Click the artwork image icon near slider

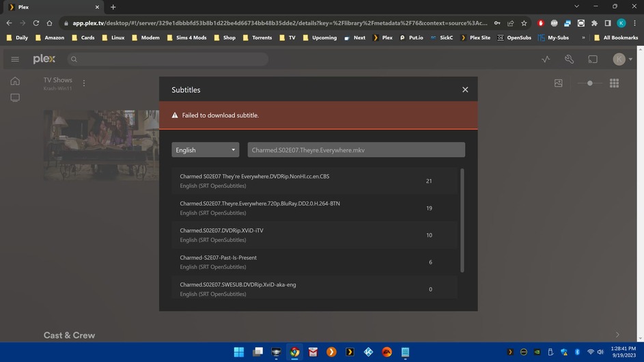559,83
